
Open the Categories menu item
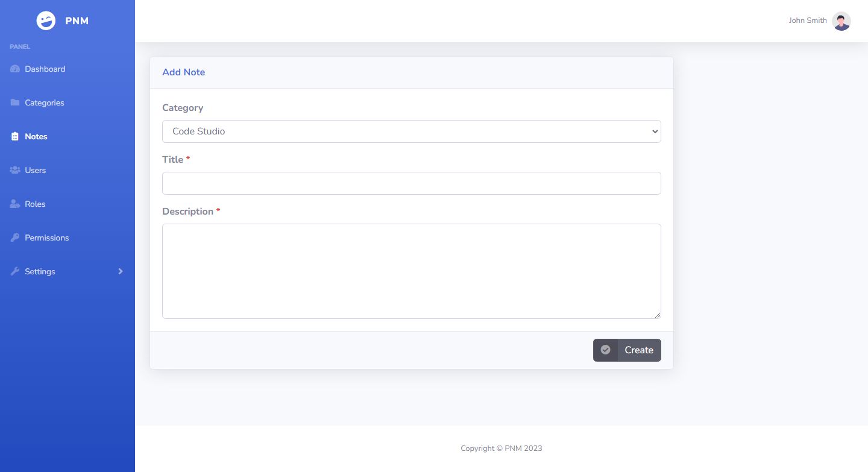[44, 103]
